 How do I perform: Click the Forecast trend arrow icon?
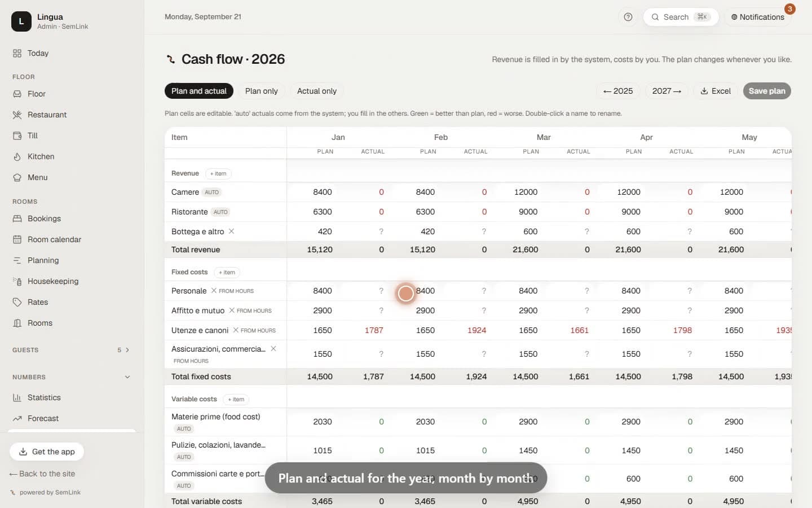[x=17, y=418]
